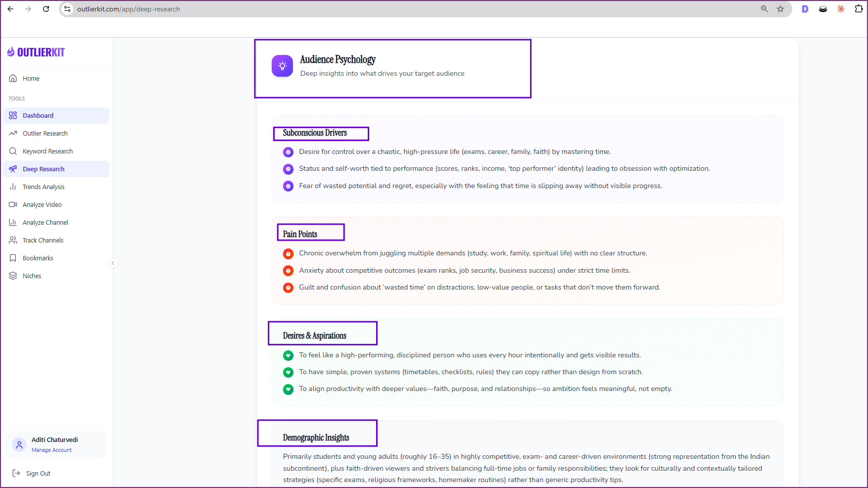The image size is (868, 488).
Task: Click the Analyze Channel chart icon
Action: click(13, 222)
